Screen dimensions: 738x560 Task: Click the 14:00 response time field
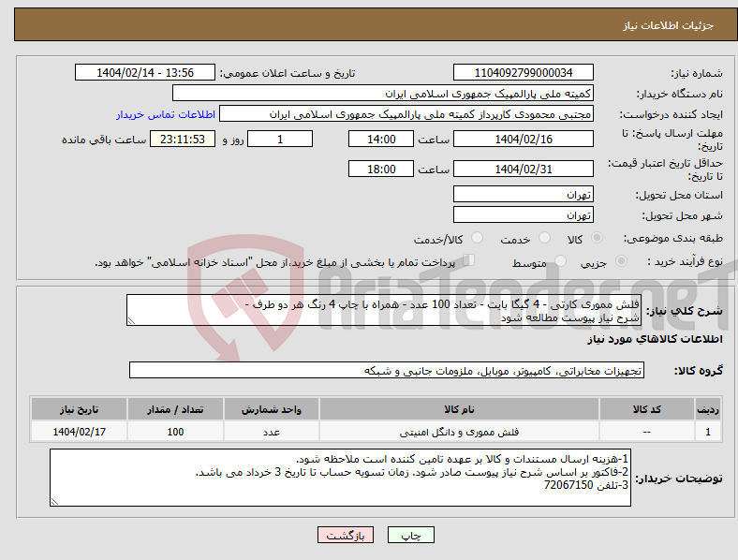click(381, 139)
